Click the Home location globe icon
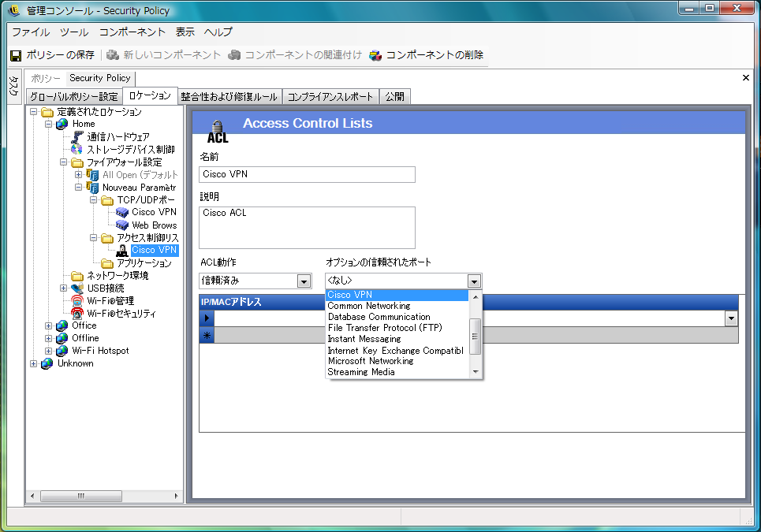761x532 pixels. point(62,125)
